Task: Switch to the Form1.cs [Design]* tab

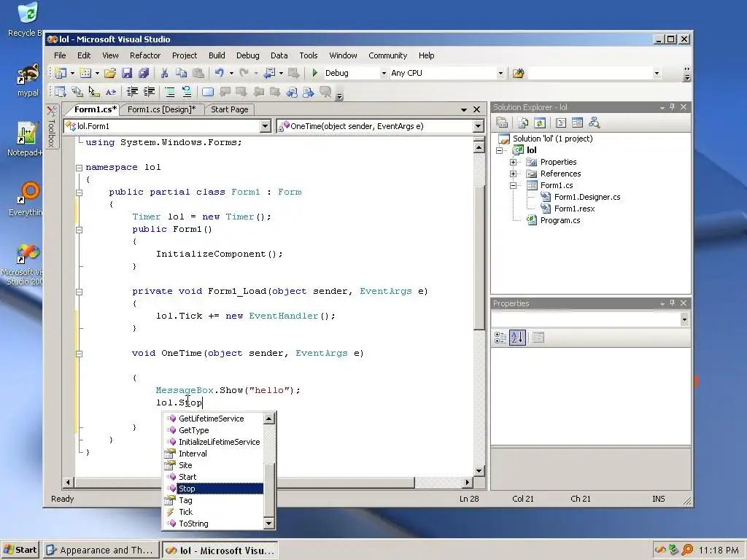Action: pos(161,109)
